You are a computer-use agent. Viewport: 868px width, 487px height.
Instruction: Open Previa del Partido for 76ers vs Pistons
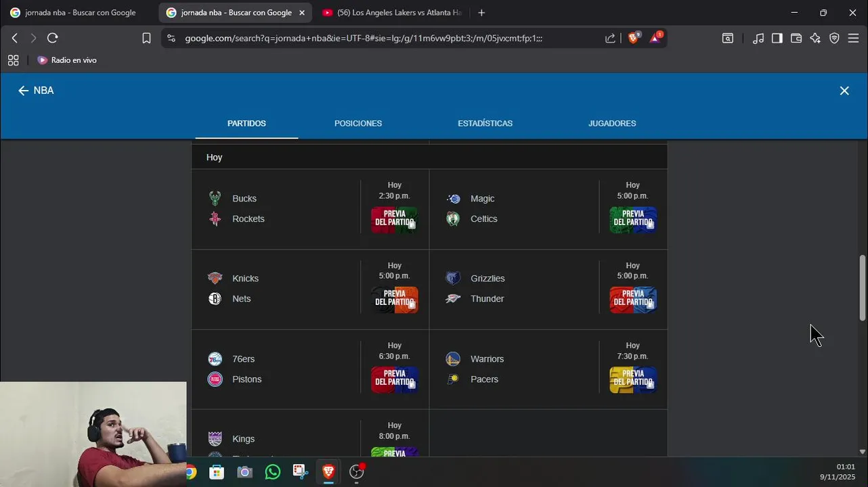pos(395,379)
